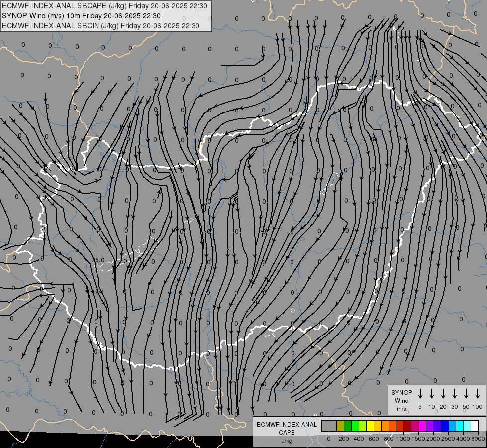The height and width of the screenshot is (448, 487).
Task: Click the 20 m/s wind arrow in legend
Action: (443, 394)
